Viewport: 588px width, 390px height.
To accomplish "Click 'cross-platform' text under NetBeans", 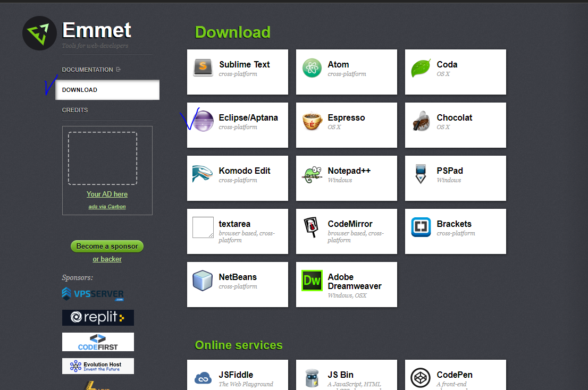I will 238,286.
